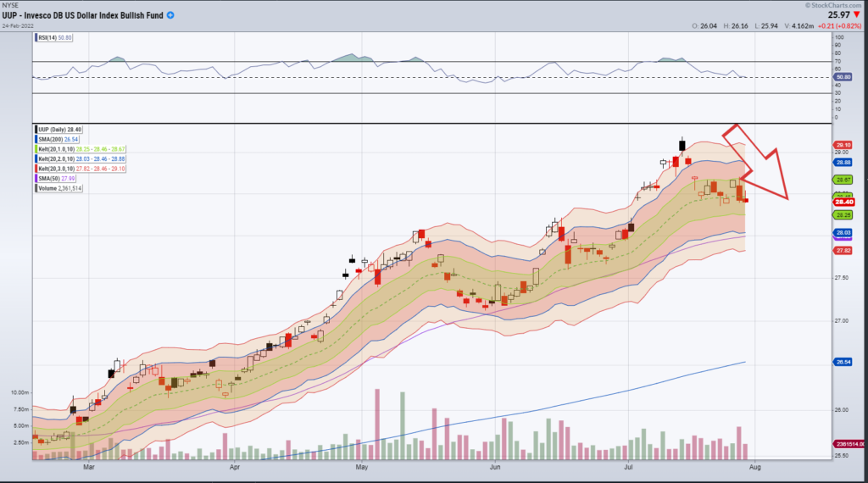Click the 26.00 price axis label

[x=842, y=410]
